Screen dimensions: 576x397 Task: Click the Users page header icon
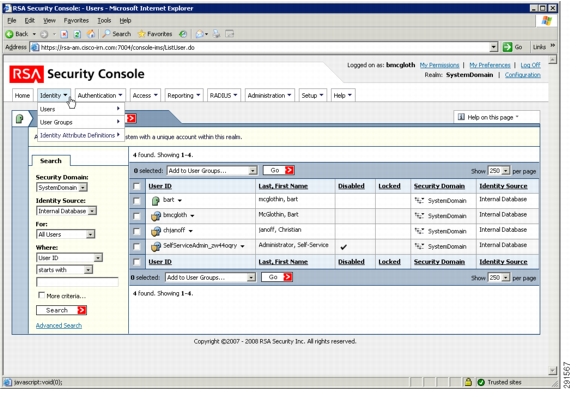coord(19,119)
